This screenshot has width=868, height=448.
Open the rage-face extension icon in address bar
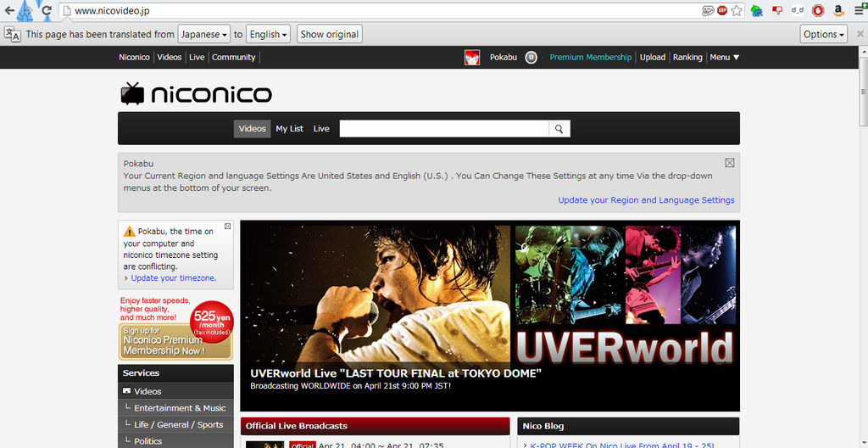click(x=708, y=10)
